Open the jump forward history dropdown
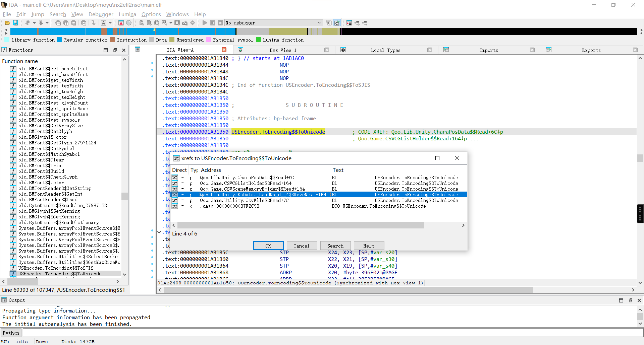 click(x=47, y=23)
